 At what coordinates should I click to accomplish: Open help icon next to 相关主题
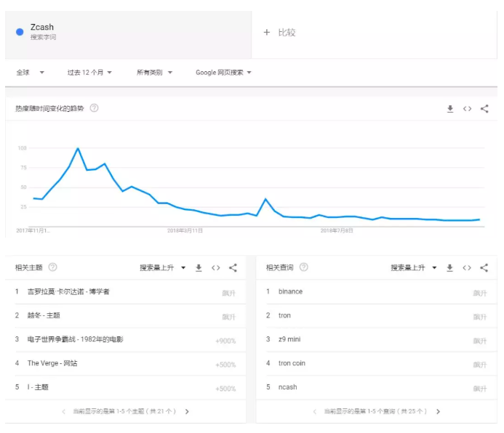[x=52, y=267]
